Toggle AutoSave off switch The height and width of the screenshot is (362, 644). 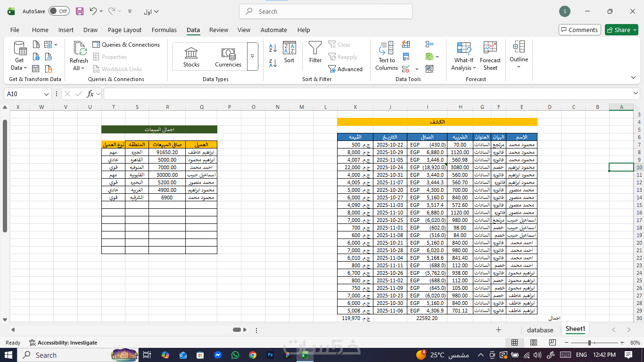(59, 11)
